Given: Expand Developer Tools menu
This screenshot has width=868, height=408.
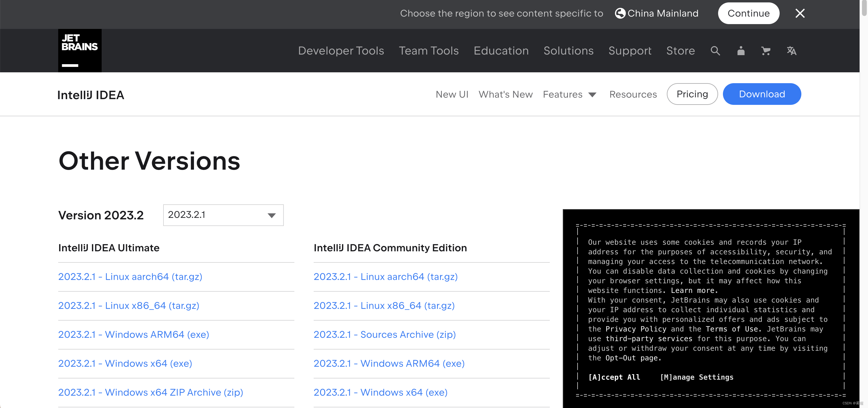Looking at the screenshot, I should (341, 50).
